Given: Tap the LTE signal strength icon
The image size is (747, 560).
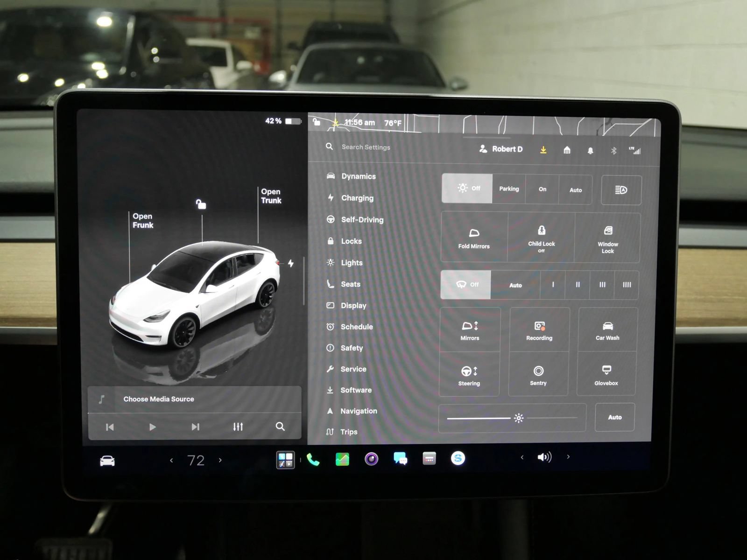Looking at the screenshot, I should click(635, 150).
